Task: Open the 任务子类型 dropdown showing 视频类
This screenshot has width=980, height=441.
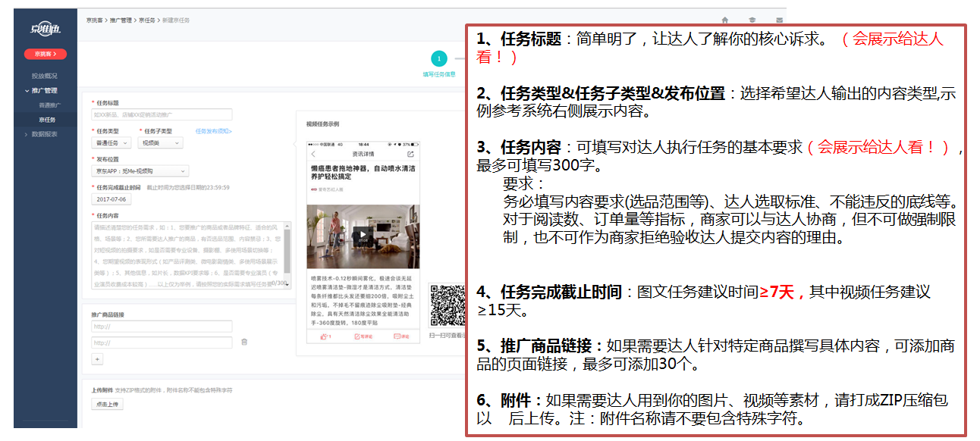Action: (x=160, y=142)
